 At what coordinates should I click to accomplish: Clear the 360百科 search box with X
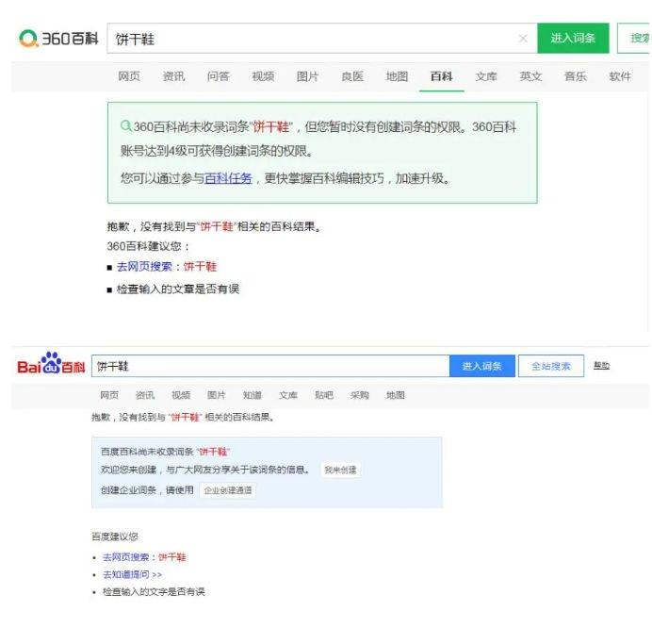523,39
